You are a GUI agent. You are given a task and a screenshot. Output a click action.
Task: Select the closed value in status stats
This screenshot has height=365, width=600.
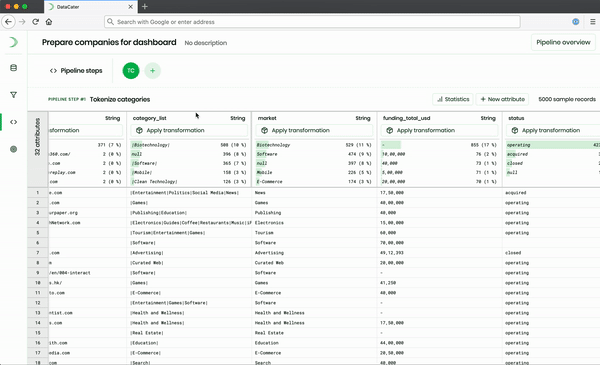(x=515, y=163)
